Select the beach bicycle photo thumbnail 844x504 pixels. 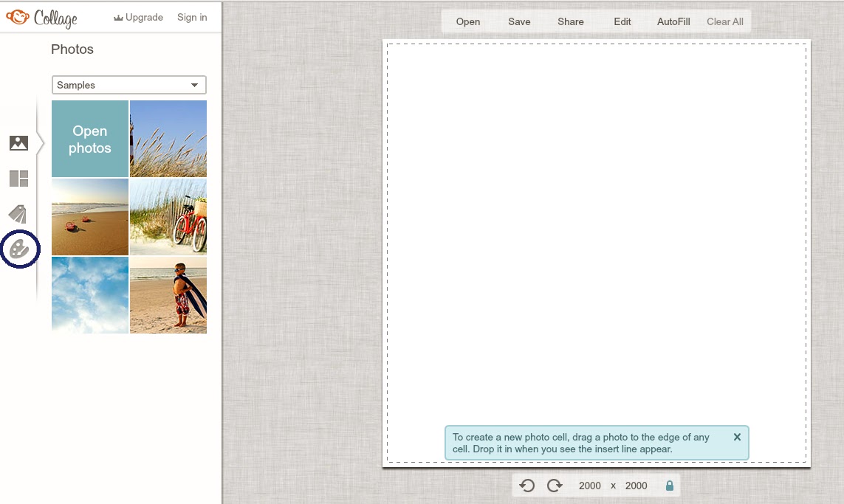click(x=168, y=216)
